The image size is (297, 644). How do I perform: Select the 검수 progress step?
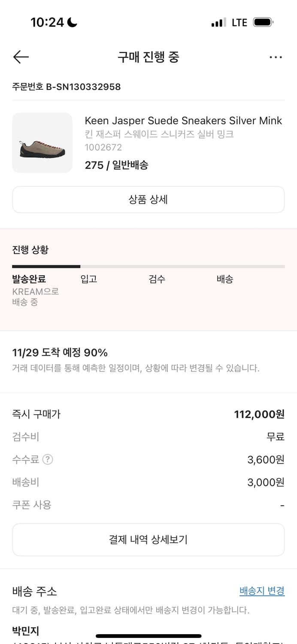[157, 279]
